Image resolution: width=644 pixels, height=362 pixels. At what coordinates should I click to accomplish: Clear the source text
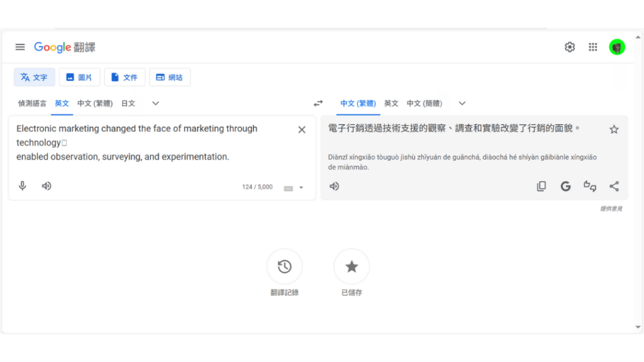click(x=302, y=129)
